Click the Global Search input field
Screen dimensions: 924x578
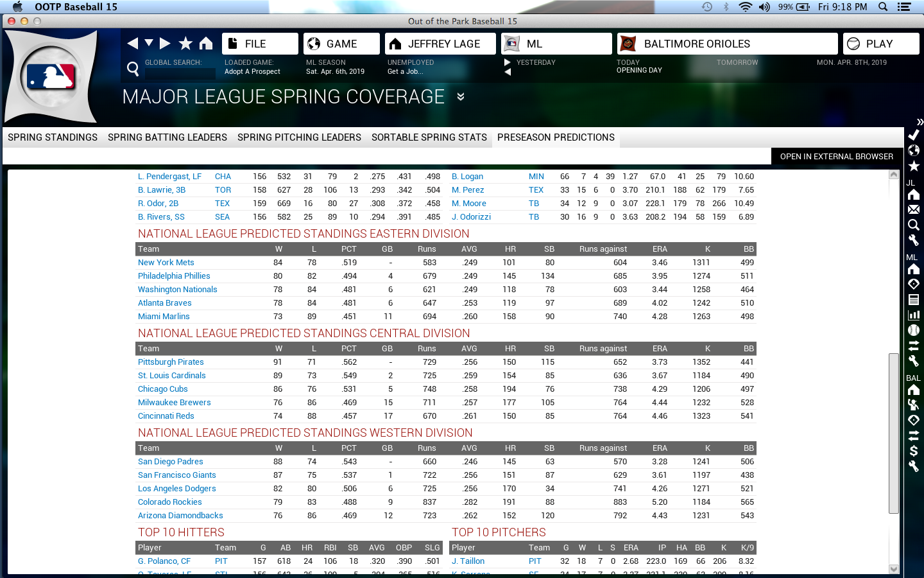click(180, 73)
